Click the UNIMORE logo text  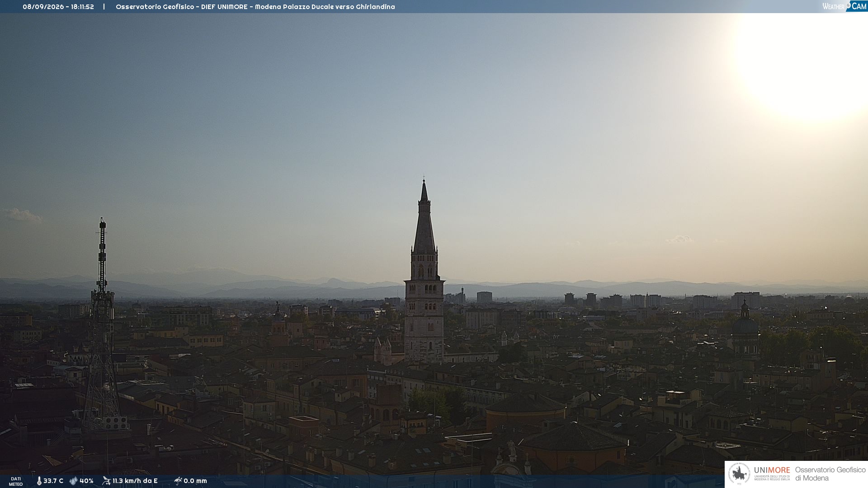point(772,470)
